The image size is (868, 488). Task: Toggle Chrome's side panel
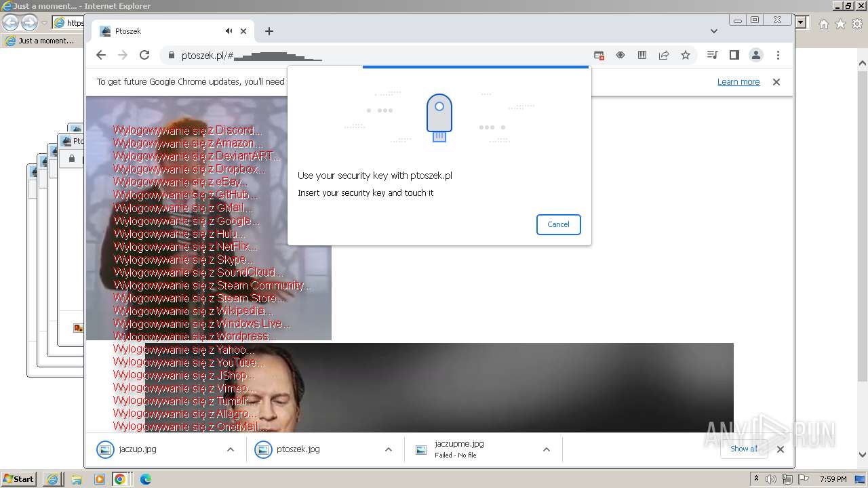point(734,55)
